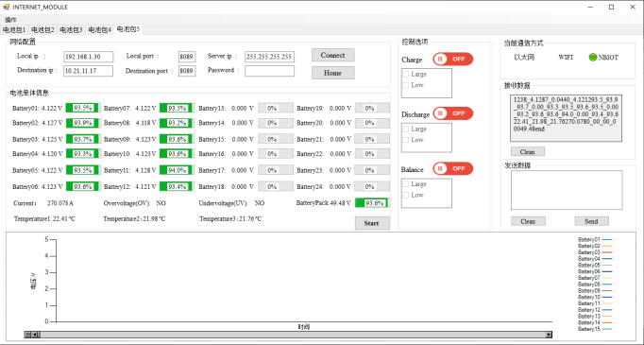Click the Destination ip input field
This screenshot has width=644, height=345.
(x=89, y=71)
